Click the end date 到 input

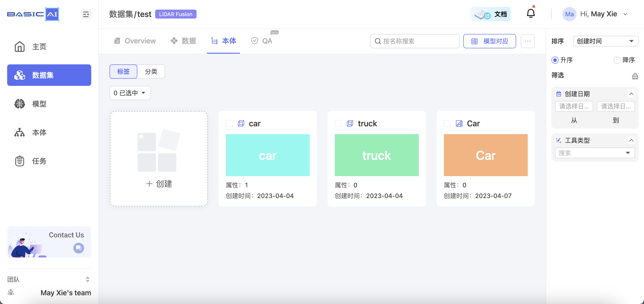tap(616, 106)
